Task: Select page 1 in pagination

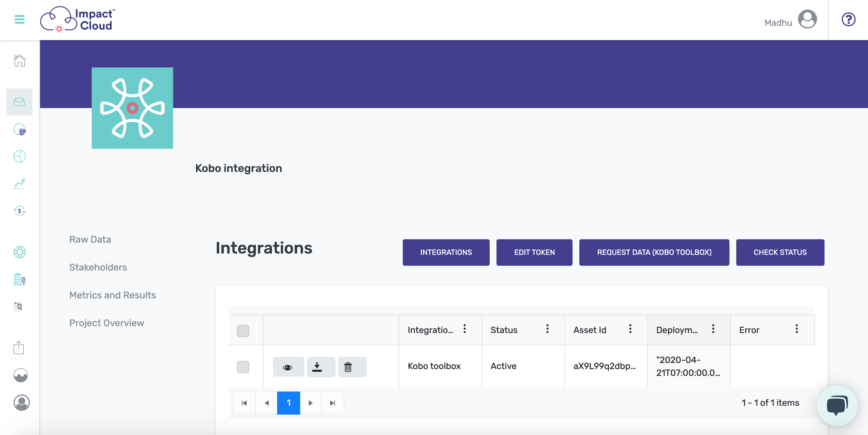Action: tap(289, 403)
